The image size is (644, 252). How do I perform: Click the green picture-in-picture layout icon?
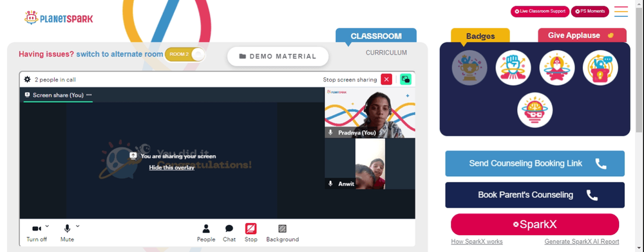pos(406,80)
